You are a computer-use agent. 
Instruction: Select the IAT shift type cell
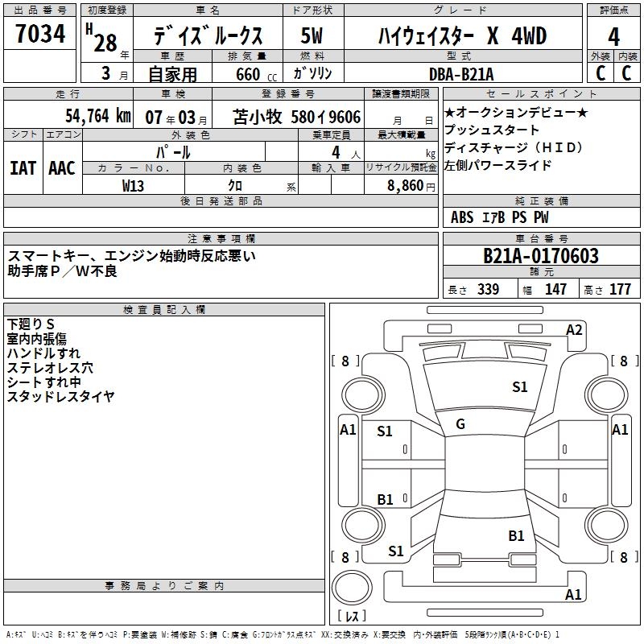click(23, 167)
